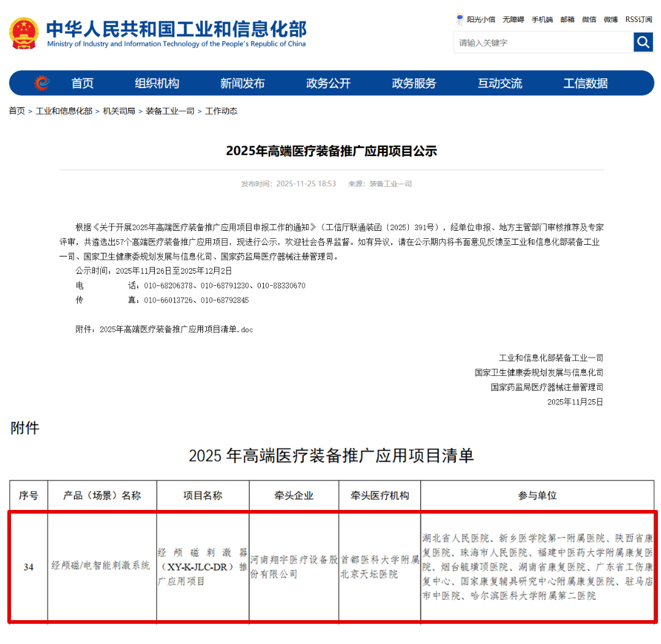Click the phone number 010-68206378
Viewport: 661px width, 644px height.
coord(168,285)
